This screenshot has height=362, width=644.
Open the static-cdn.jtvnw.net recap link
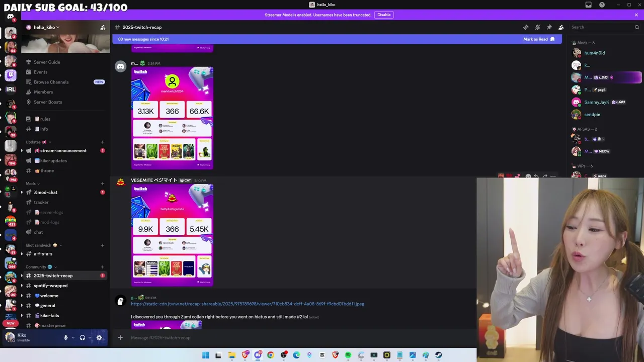tap(248, 304)
